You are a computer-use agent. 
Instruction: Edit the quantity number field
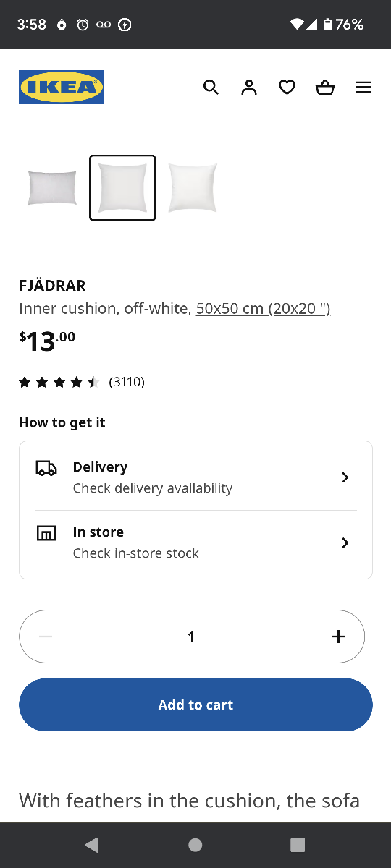click(x=191, y=637)
